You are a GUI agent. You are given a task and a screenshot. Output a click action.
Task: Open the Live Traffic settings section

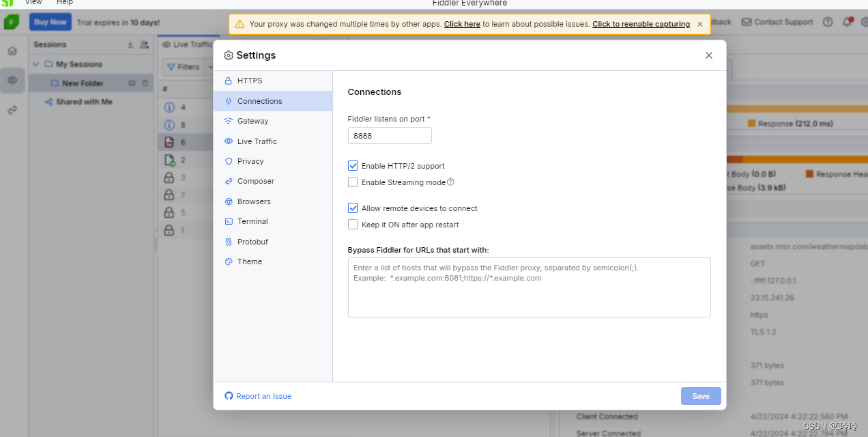coord(272,141)
